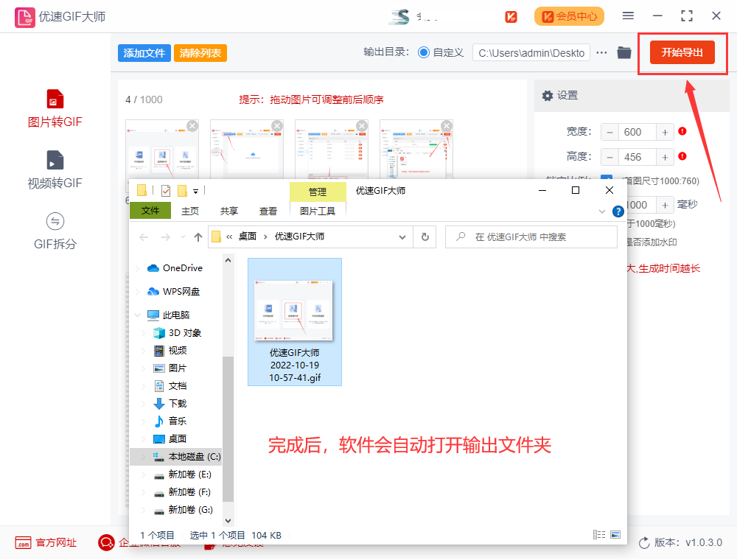The height and width of the screenshot is (560, 737).
Task: Switch Explorer to details view icon
Action: pos(598,535)
